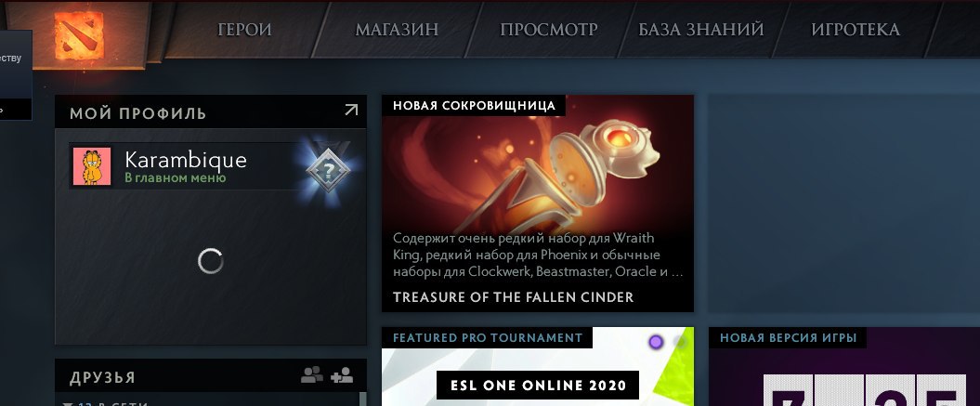Click the ESL One Online 2020 banner
The height and width of the screenshot is (406, 980).
tap(538, 385)
